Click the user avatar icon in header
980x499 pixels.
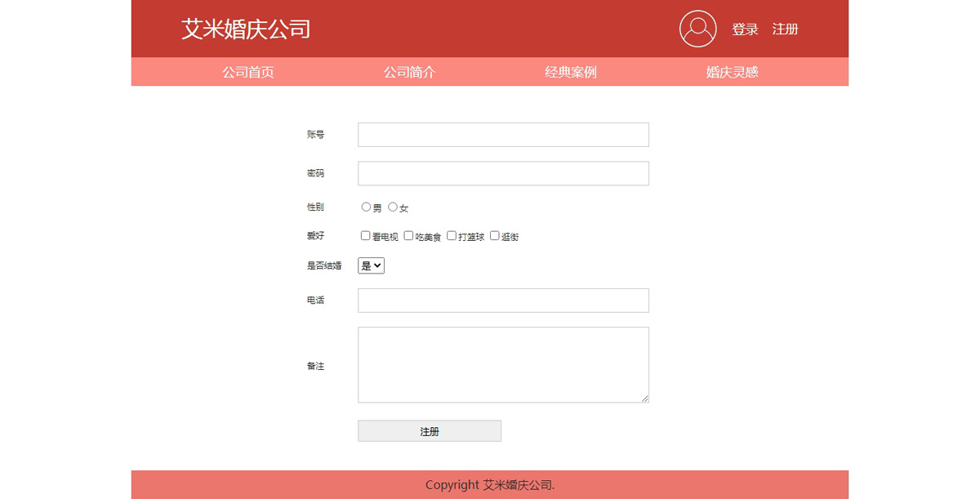coord(697,29)
